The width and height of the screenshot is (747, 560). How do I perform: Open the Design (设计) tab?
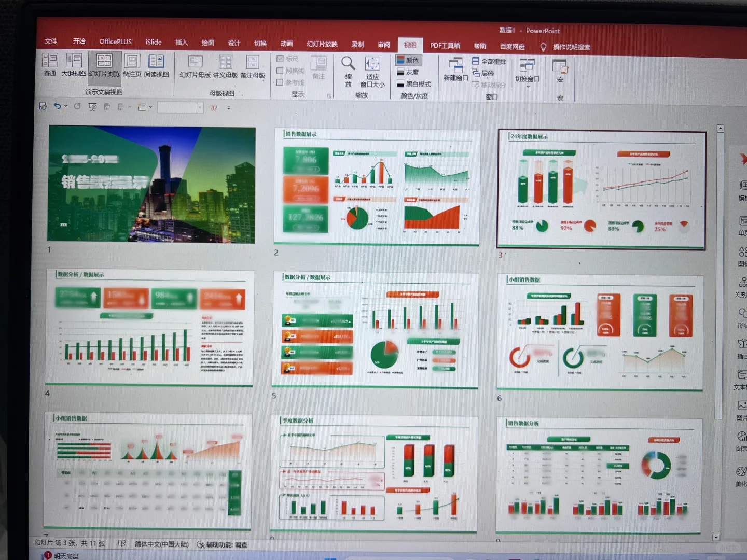[x=234, y=43]
